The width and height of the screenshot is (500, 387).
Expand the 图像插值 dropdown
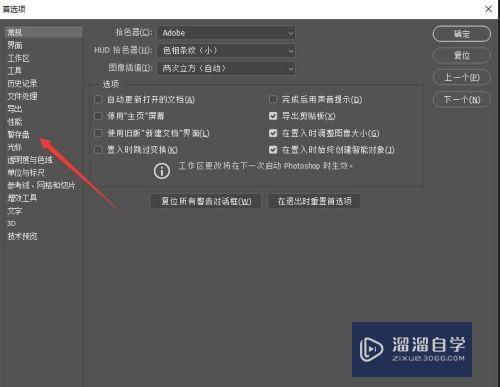click(x=226, y=68)
